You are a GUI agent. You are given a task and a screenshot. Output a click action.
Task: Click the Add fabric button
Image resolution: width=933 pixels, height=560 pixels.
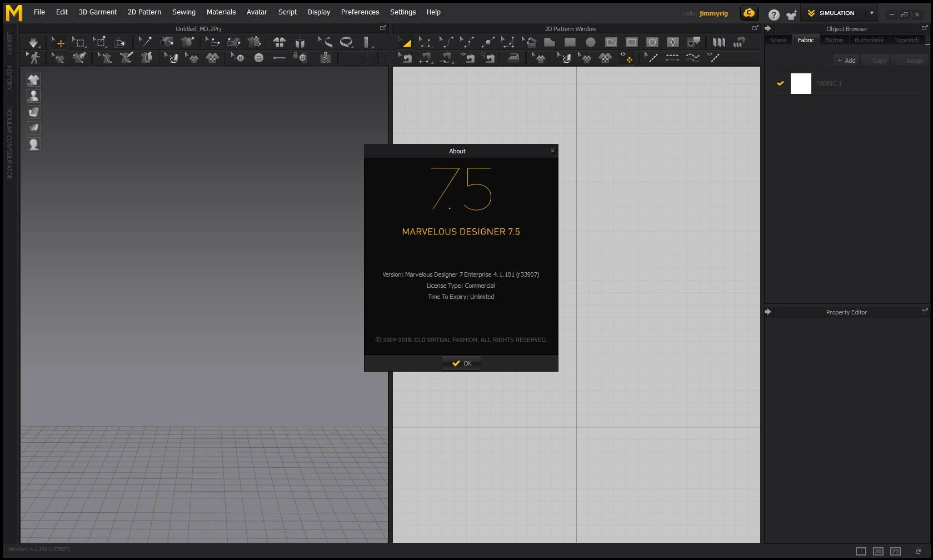pyautogui.click(x=846, y=61)
